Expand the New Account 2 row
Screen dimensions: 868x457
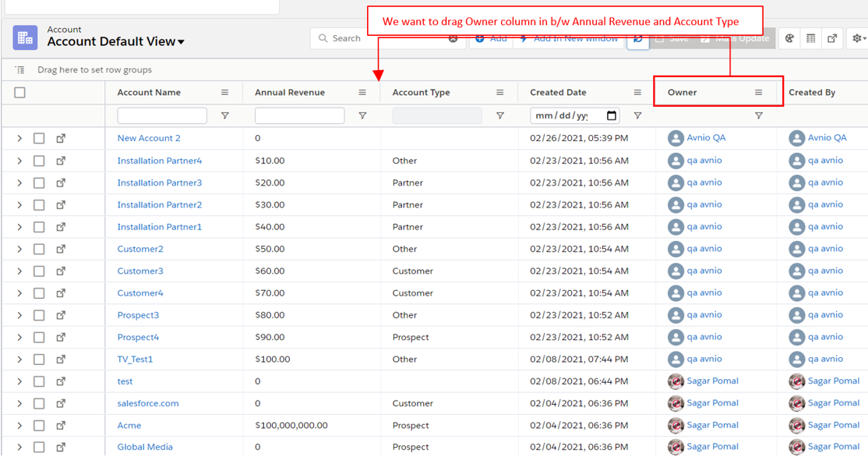(x=19, y=138)
